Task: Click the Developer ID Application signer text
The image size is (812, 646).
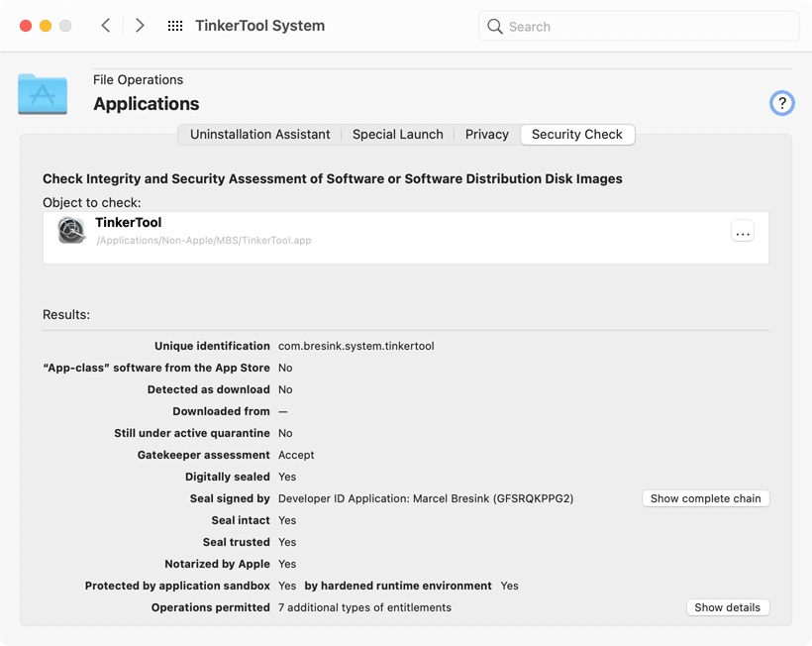Action: point(426,498)
